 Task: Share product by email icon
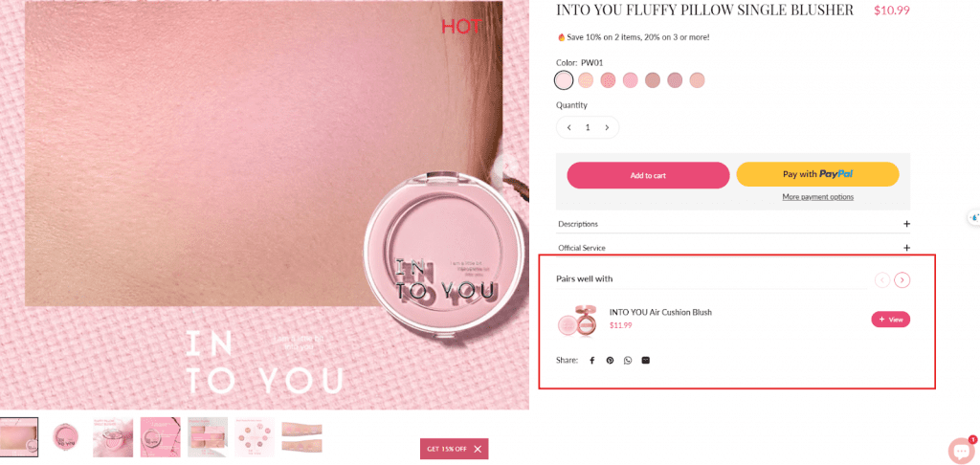tap(646, 361)
